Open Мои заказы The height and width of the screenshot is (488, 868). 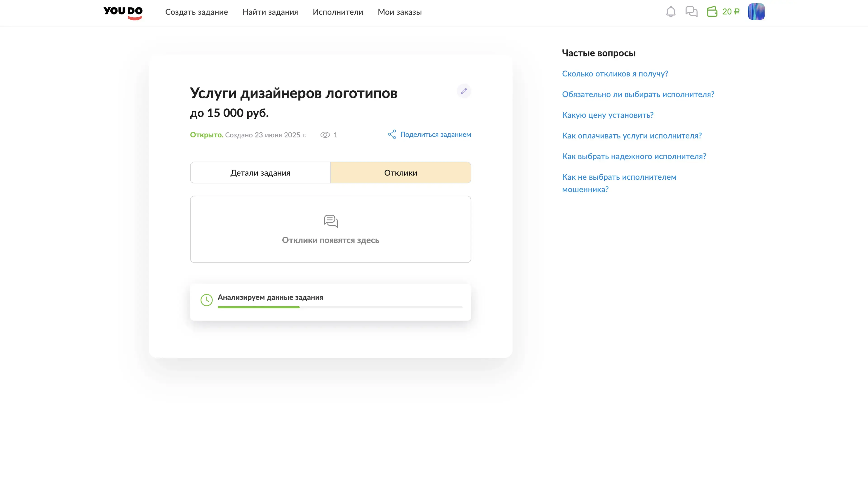point(400,12)
